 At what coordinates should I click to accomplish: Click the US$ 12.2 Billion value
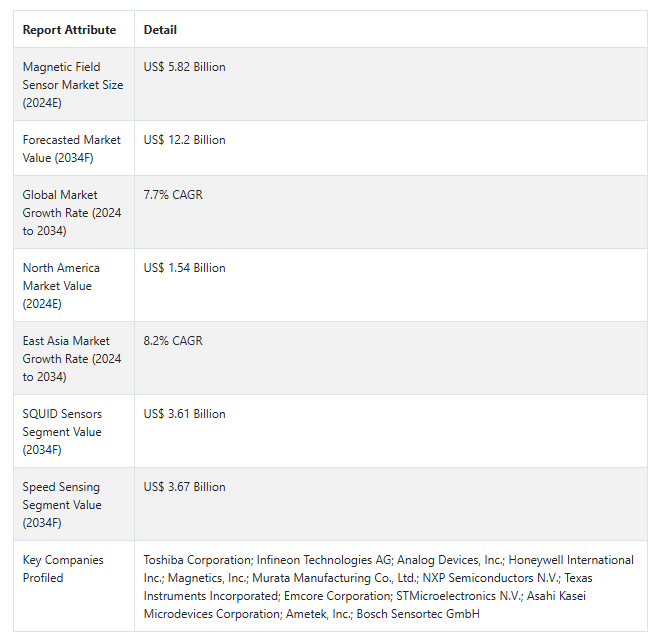click(185, 140)
